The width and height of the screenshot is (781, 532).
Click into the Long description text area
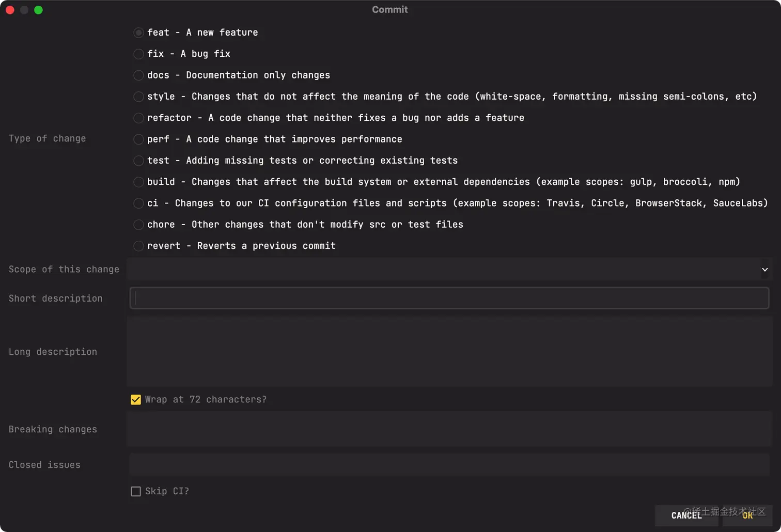pos(449,352)
